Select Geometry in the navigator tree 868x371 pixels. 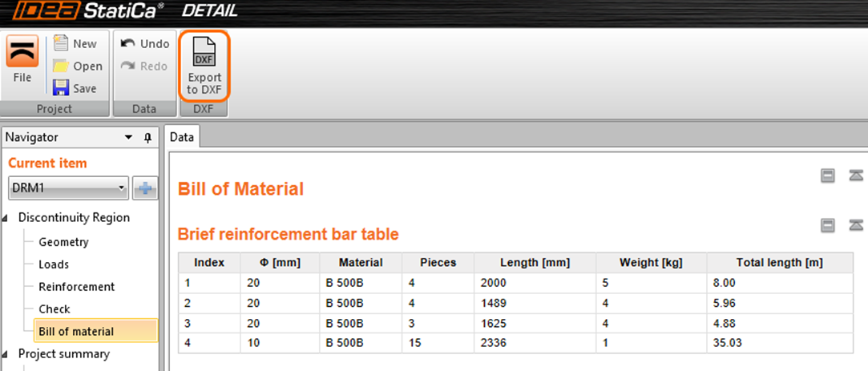point(63,242)
